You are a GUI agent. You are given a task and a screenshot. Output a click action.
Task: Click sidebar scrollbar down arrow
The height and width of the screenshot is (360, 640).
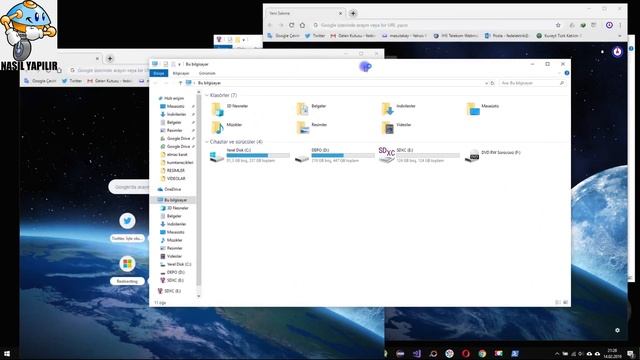pyautogui.click(x=199, y=296)
